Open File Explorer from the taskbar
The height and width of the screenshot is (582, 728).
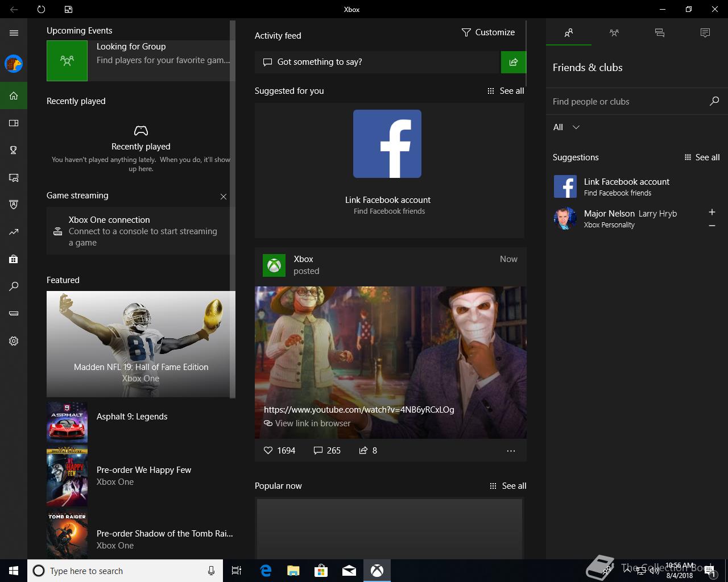(293, 571)
